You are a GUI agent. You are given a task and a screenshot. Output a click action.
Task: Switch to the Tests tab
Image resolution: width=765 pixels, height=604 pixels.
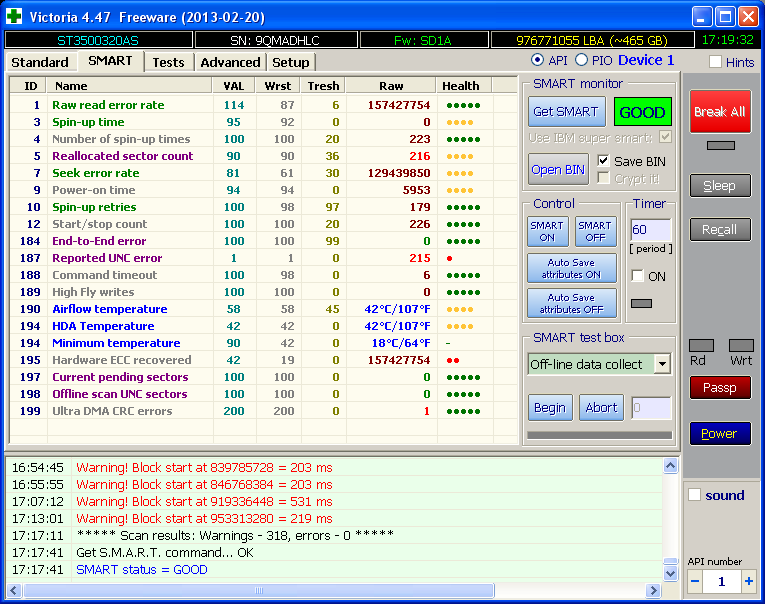[x=168, y=62]
